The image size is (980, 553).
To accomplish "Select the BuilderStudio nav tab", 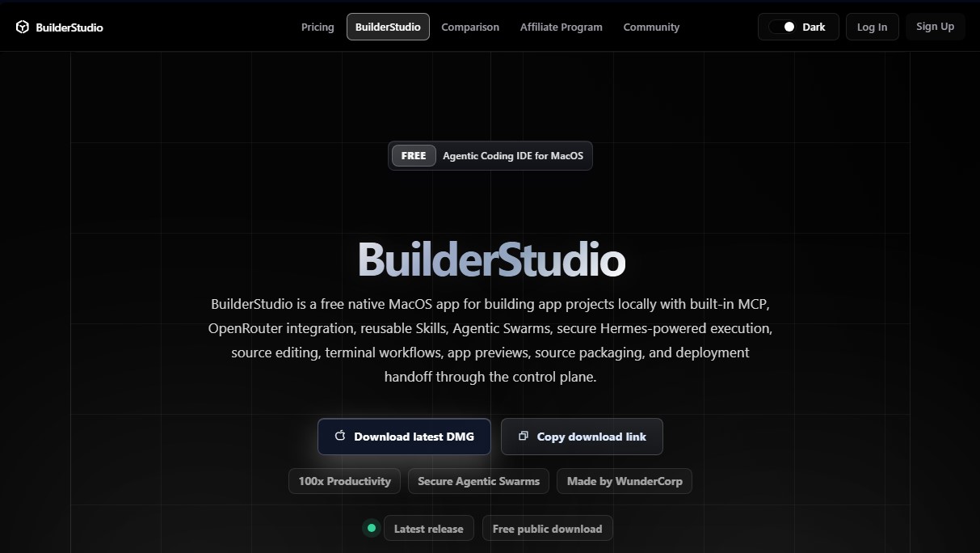I will point(388,27).
